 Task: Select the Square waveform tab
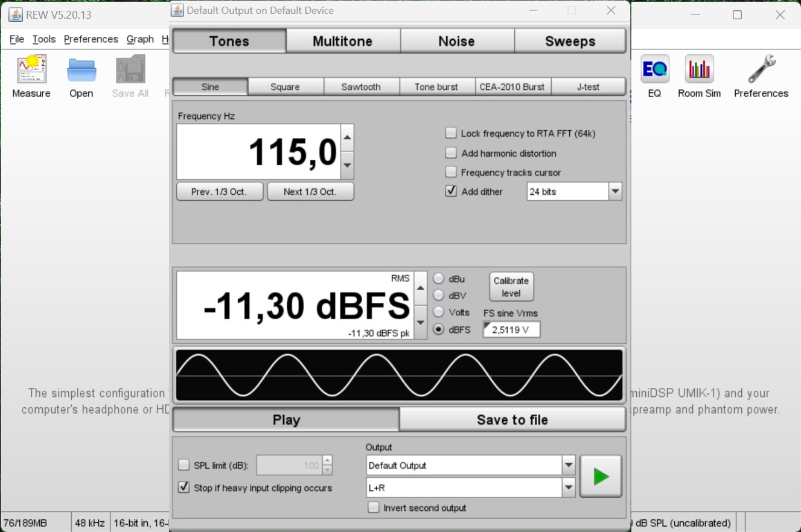tap(285, 87)
